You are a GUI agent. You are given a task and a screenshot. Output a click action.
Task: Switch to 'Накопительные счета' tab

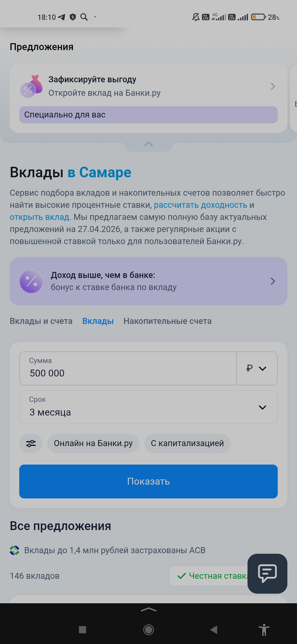[167, 321]
